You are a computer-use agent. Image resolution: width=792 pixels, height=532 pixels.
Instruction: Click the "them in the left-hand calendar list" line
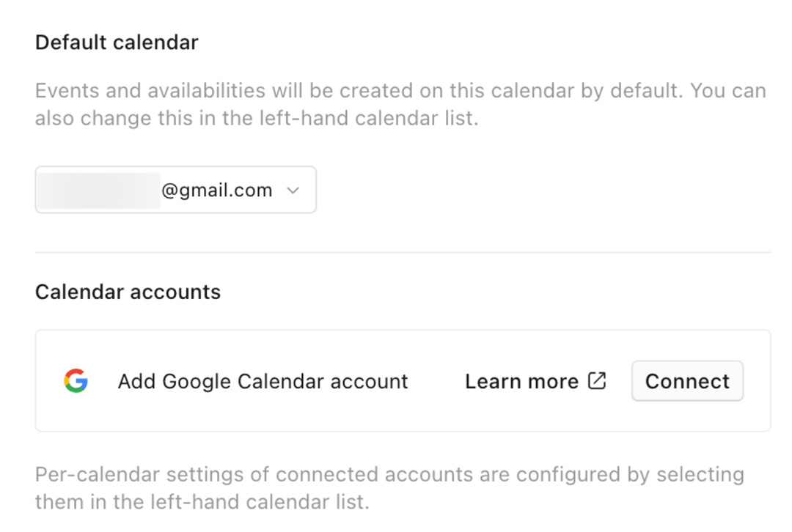pyautogui.click(x=200, y=502)
